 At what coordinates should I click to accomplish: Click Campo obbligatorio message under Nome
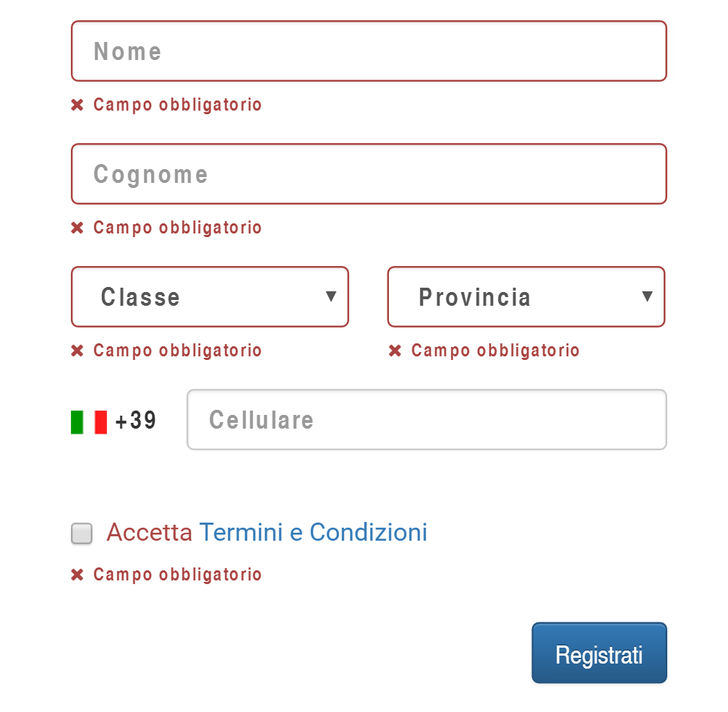[x=178, y=105]
